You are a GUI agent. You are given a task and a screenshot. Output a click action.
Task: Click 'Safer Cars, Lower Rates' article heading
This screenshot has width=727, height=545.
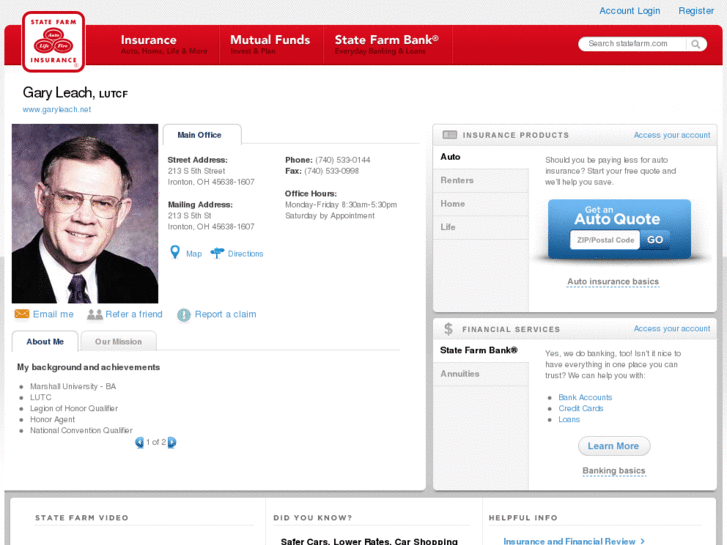[x=369, y=541]
